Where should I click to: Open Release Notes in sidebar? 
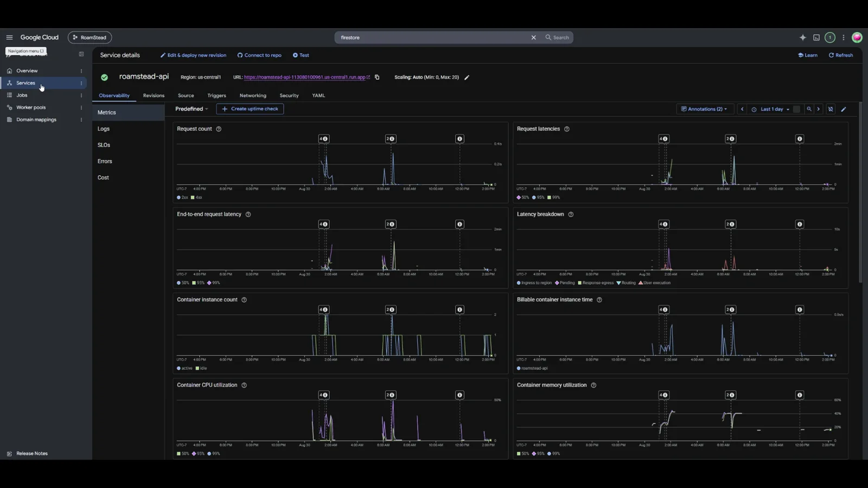[x=32, y=454]
